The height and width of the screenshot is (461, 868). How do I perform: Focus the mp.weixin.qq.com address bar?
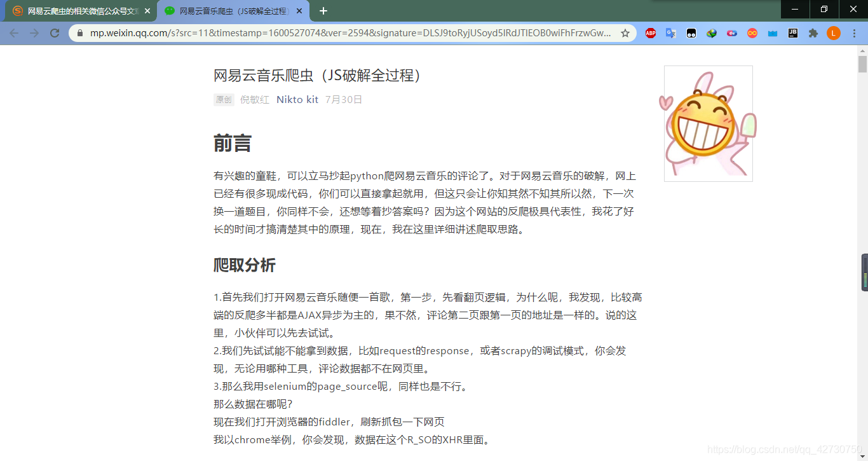point(351,33)
